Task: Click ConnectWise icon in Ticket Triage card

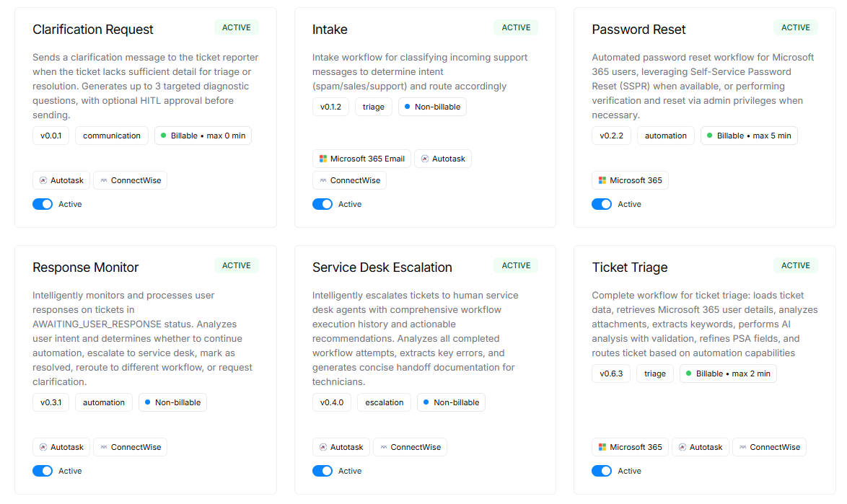Action: click(x=742, y=447)
